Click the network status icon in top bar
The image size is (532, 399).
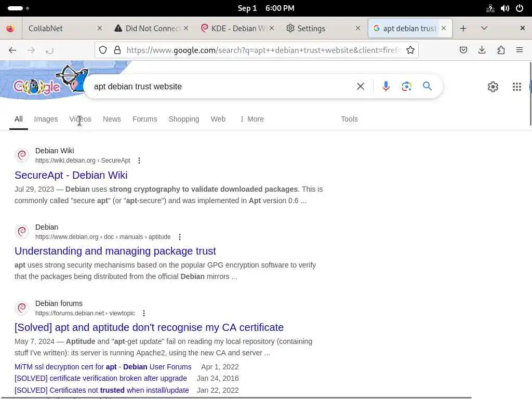pyautogui.click(x=490, y=8)
